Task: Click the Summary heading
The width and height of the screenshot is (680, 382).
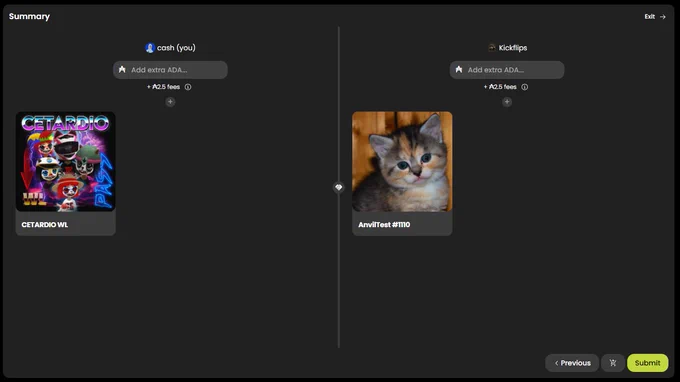Action: [29, 16]
